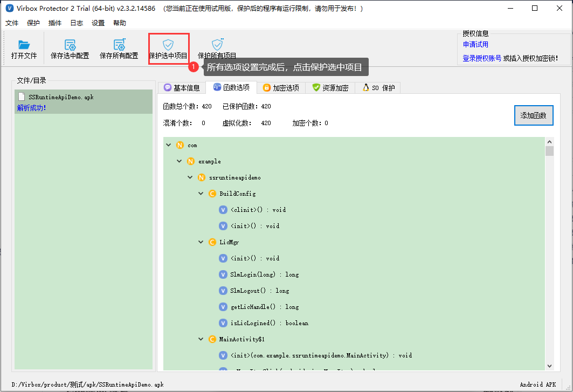Switch to the 函数选项 tab

tap(231, 87)
